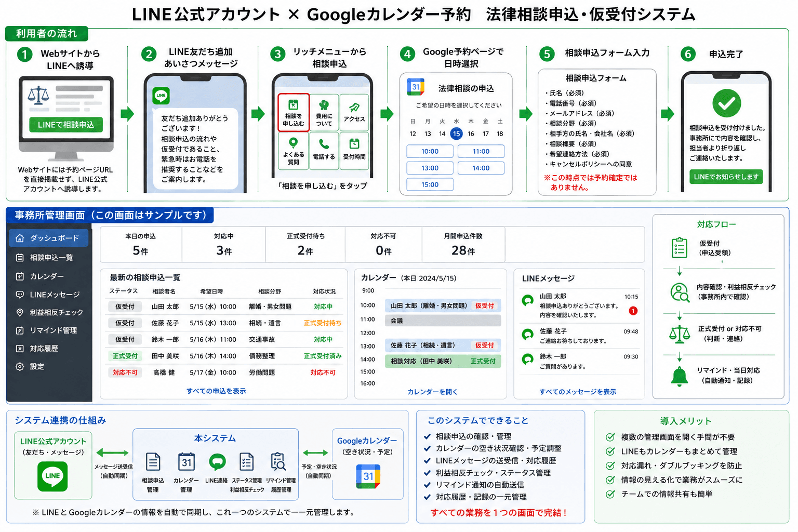Choose the 13:00 time slot
Image resolution: width=798 pixels, height=532 pixels.
pyautogui.click(x=430, y=168)
